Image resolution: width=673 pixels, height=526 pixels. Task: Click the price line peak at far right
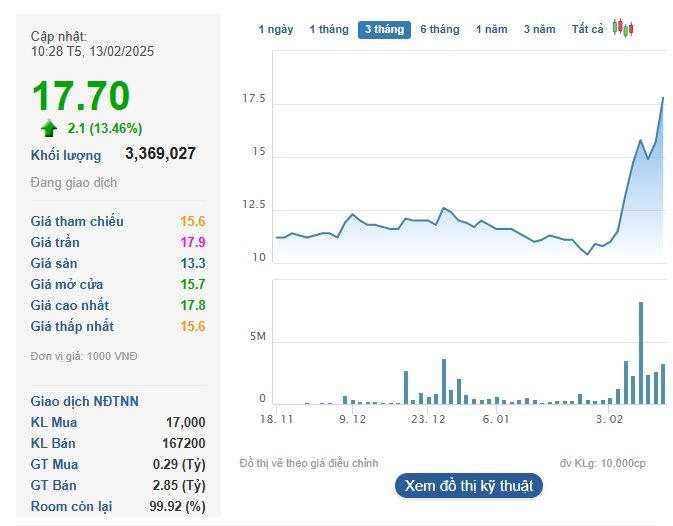click(663, 98)
